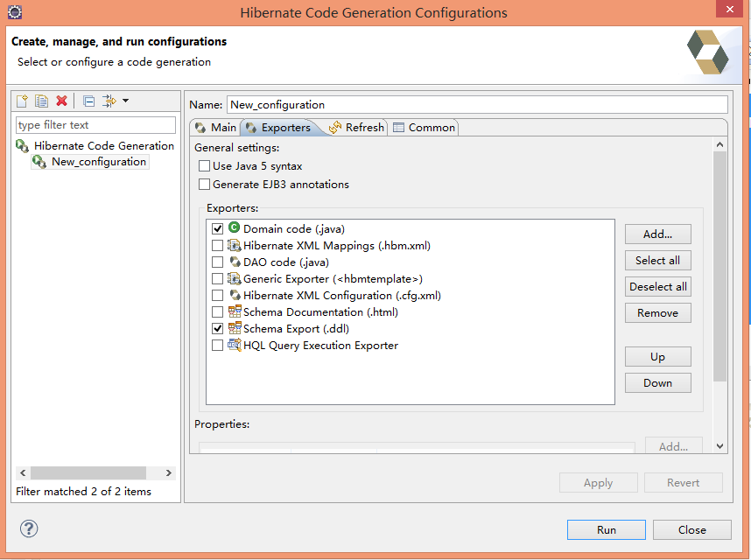Click the Remove exporter button

(x=657, y=313)
